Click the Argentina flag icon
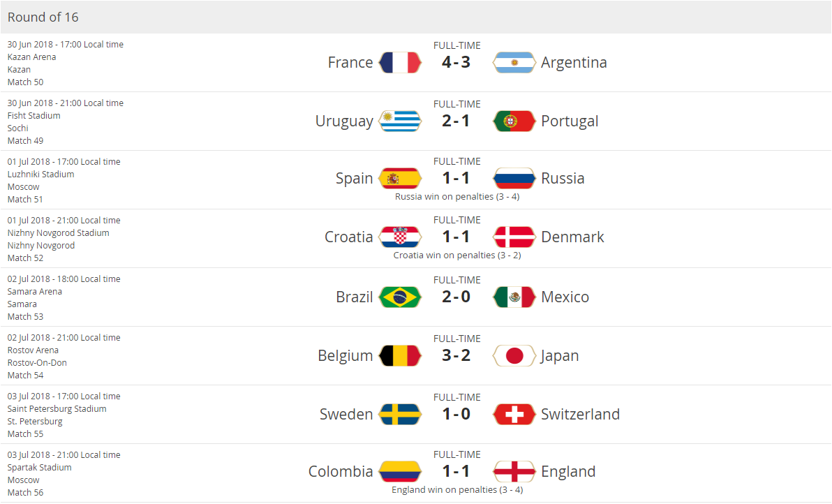Screen dimensions: 832x504 [x=514, y=63]
